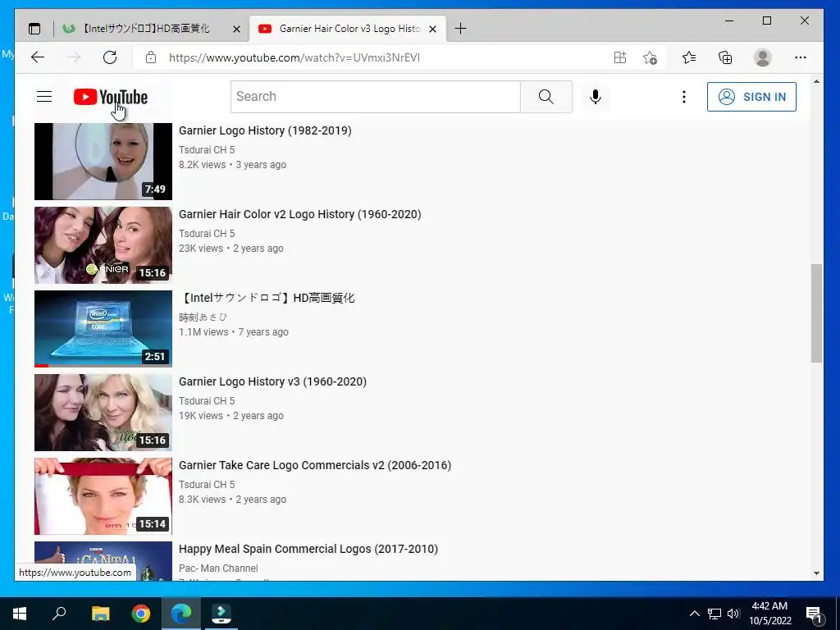
Task: Open the Collections icon
Action: [725, 57]
